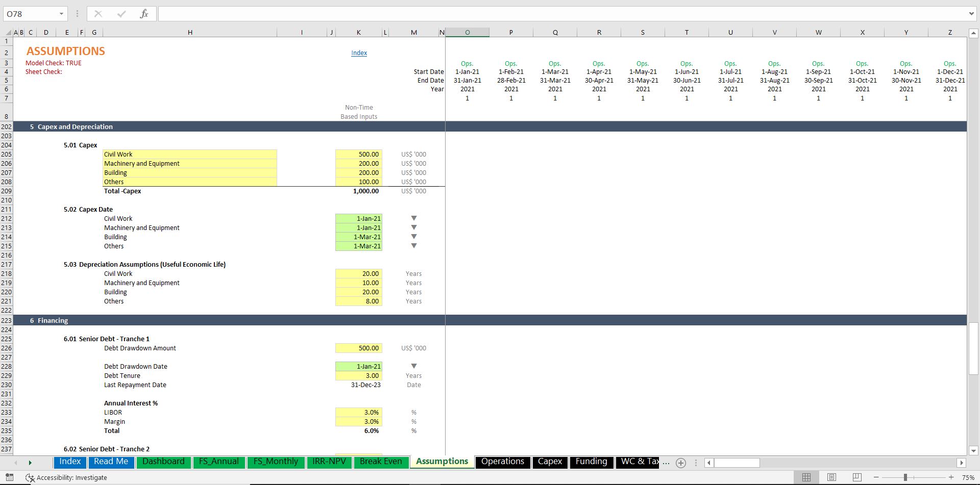The width and height of the screenshot is (980, 485).
Task: Switch to the Capex sheet tab
Action: click(x=550, y=462)
